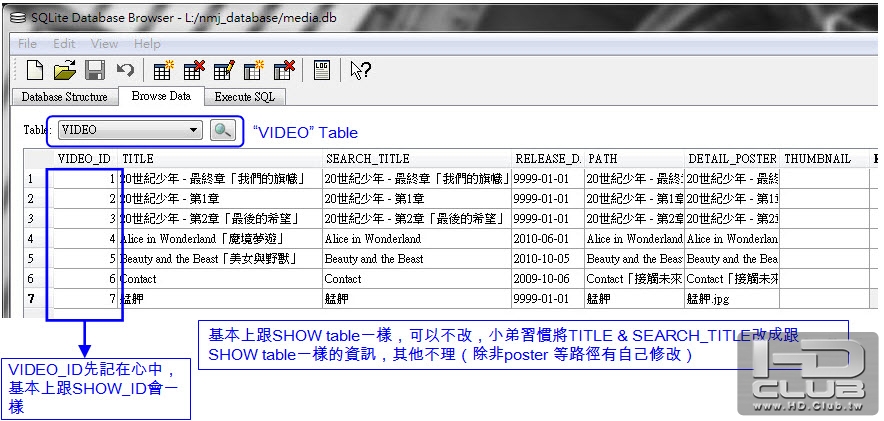Switch to the Browse Data tab
Image resolution: width=884 pixels, height=421 pixels.
(161, 96)
